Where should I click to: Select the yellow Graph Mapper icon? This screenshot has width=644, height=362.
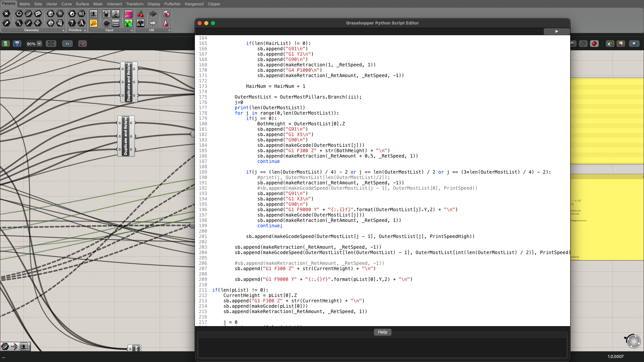pos(94,23)
